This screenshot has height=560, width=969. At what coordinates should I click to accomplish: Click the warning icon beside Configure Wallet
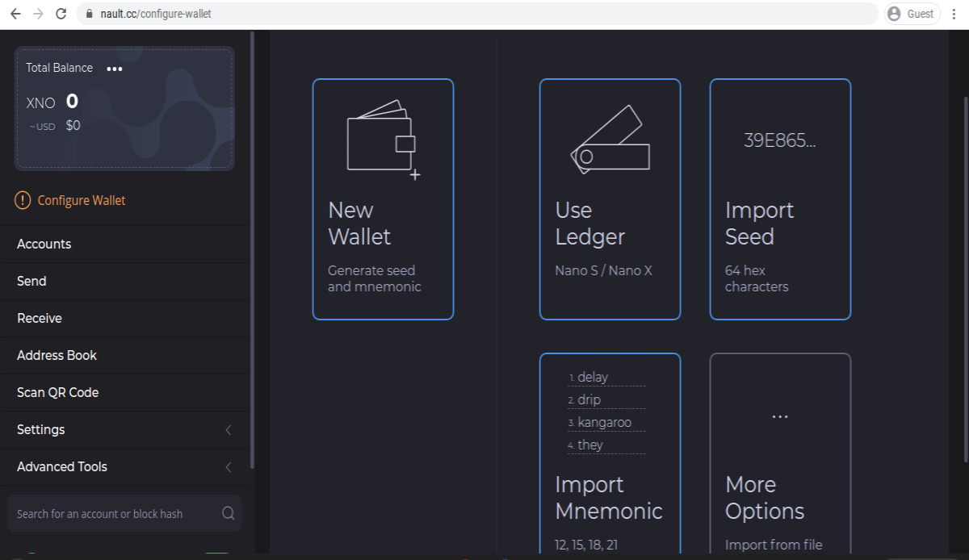[23, 200]
